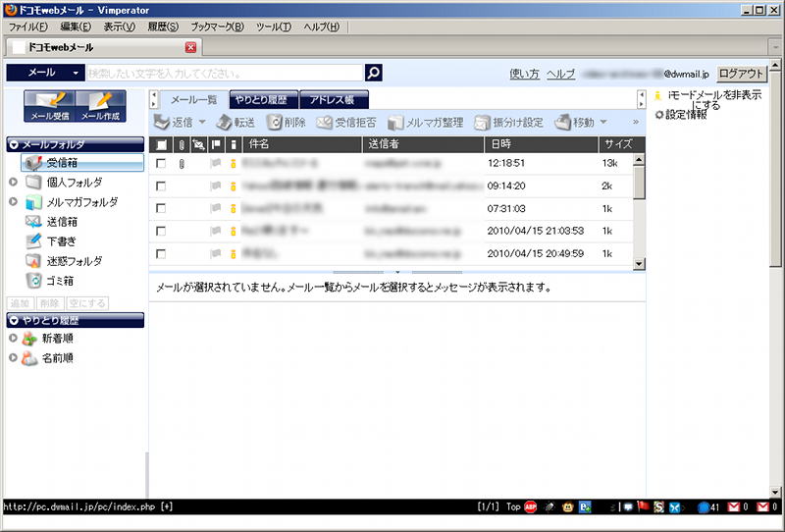This screenshot has width=785, height=532.
Task: Click the メール作成 compose mail icon
Action: (x=101, y=106)
